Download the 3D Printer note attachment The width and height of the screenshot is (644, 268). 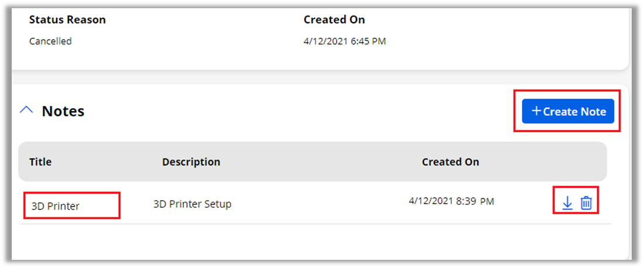point(567,203)
